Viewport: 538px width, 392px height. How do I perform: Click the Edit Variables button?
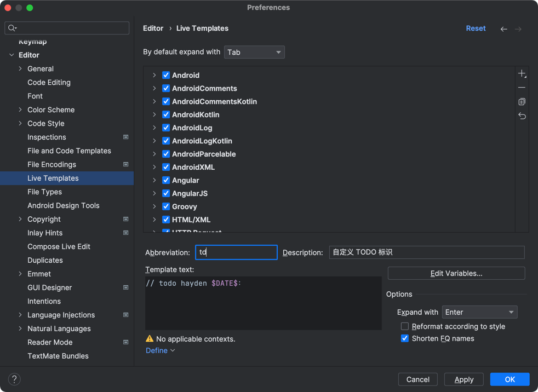[456, 273]
